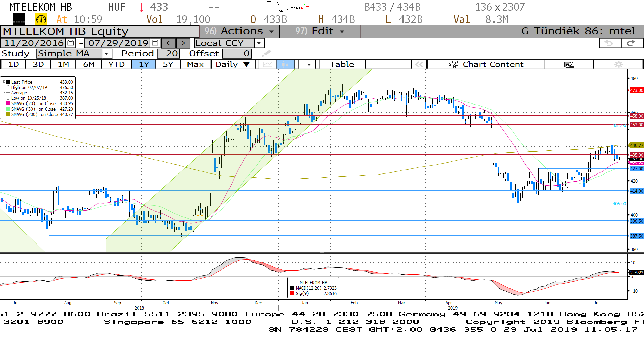Shift date range backward with left arrow
The height and width of the screenshot is (348, 644).
(168, 43)
